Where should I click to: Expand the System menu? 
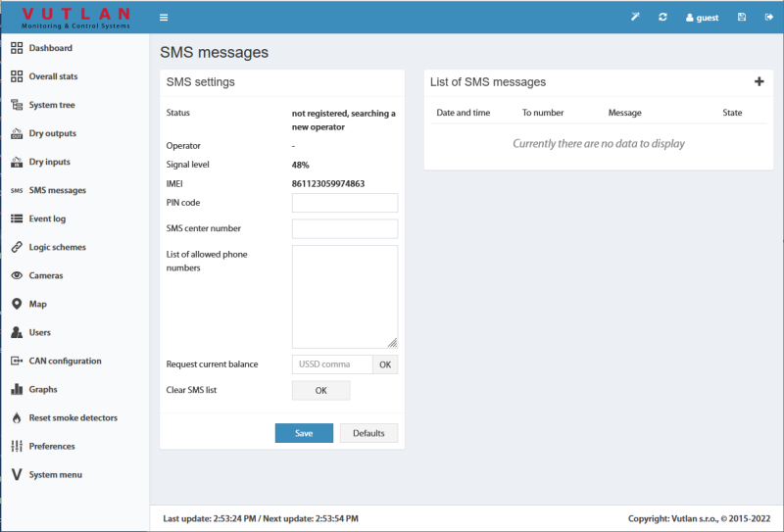click(55, 474)
